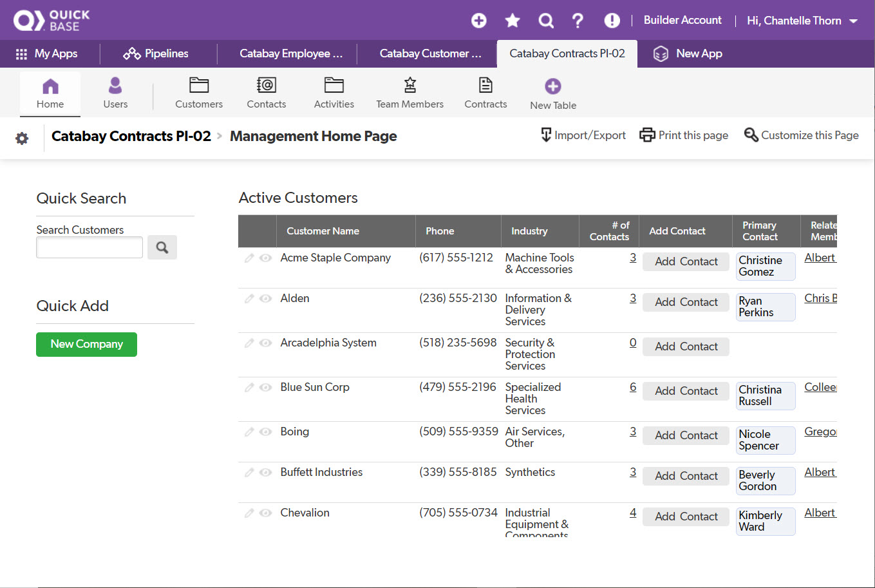View Chevalion record via eye icon

coord(265,513)
